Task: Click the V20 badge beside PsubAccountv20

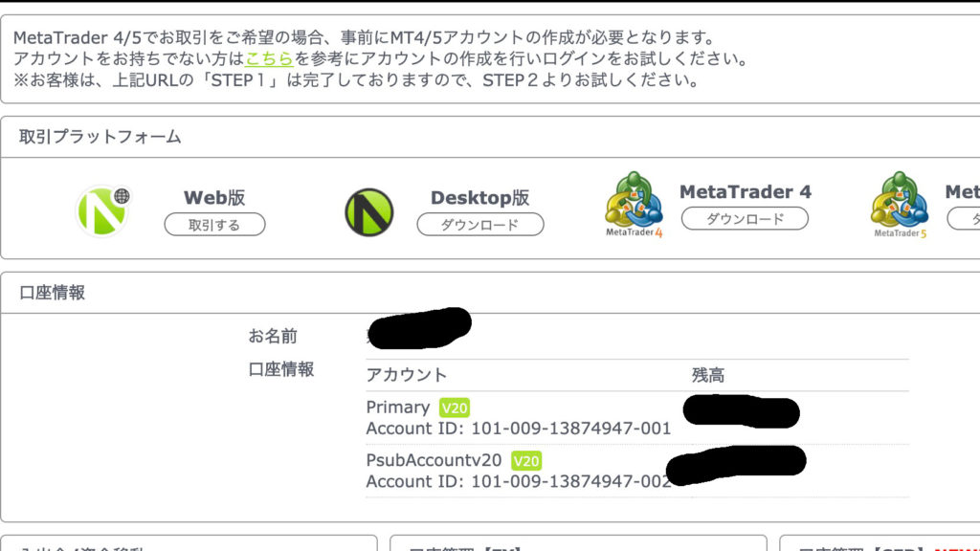Action: pyautogui.click(x=526, y=461)
